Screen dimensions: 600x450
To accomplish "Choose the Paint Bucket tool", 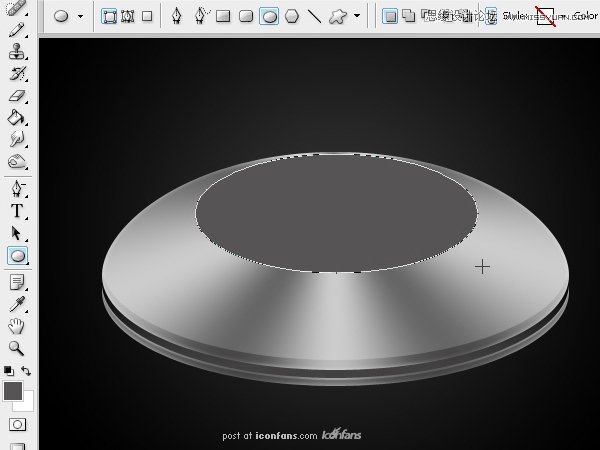I will pyautogui.click(x=17, y=118).
